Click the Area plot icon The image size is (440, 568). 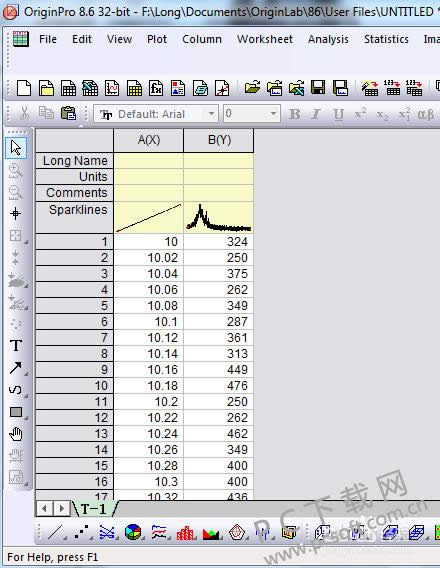(x=211, y=533)
